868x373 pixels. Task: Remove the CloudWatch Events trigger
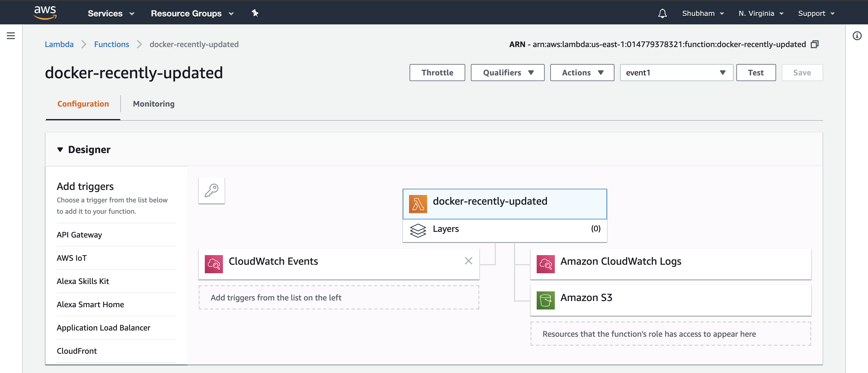pos(468,261)
